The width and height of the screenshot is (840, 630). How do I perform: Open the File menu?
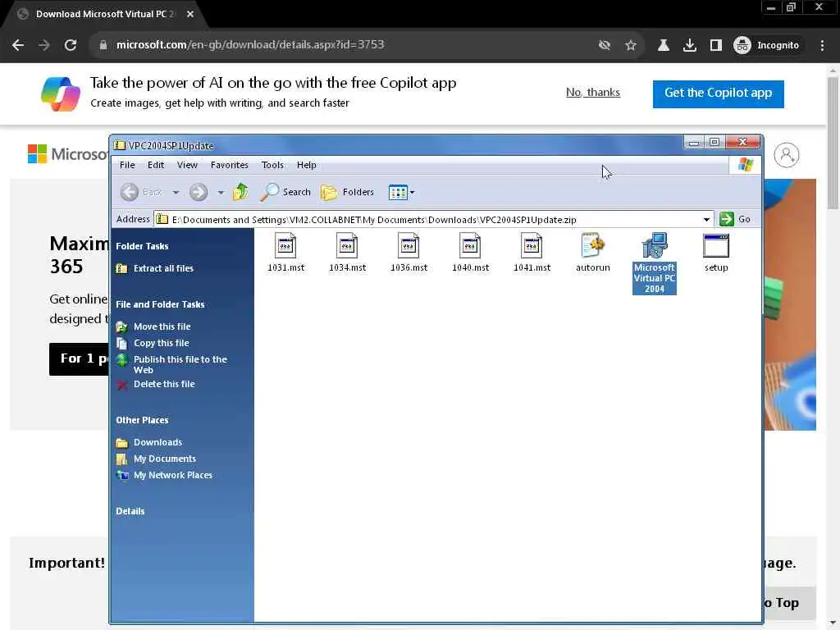127,165
